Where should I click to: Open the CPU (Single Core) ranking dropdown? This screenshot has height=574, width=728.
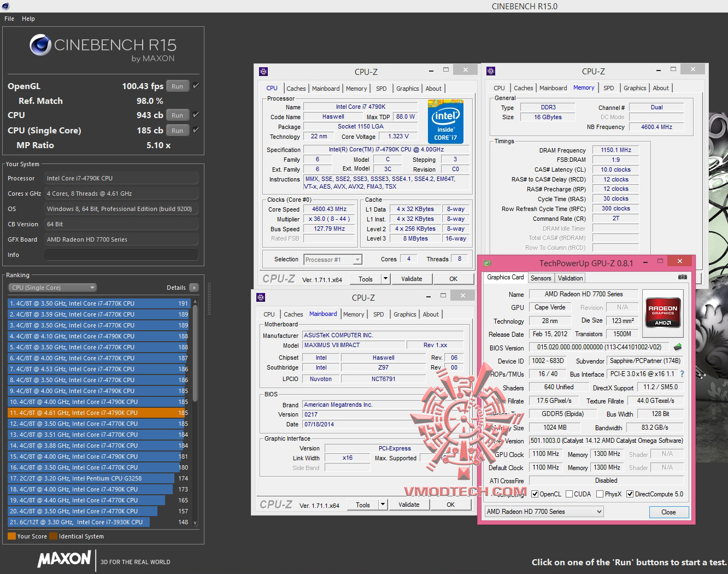tap(52, 288)
